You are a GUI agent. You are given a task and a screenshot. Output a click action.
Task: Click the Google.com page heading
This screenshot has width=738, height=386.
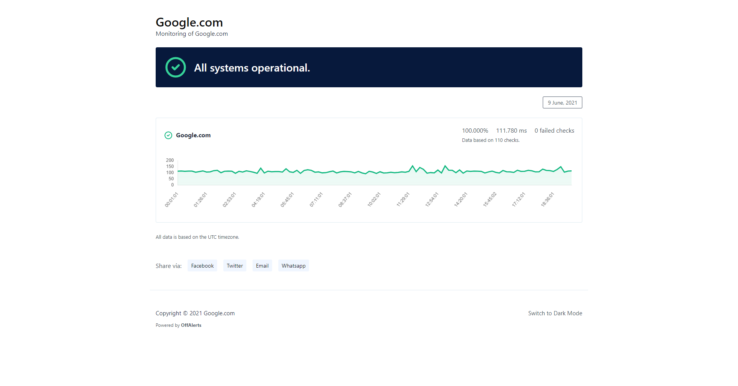click(x=189, y=22)
